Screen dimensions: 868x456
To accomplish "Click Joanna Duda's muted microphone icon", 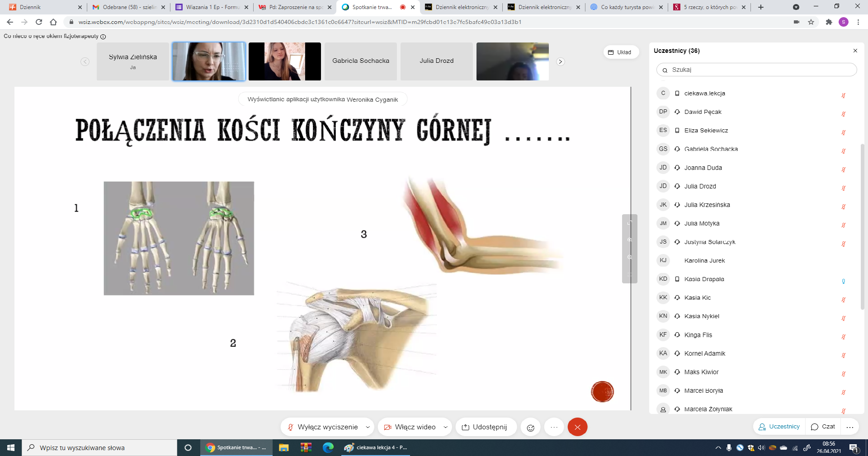I will click(843, 169).
